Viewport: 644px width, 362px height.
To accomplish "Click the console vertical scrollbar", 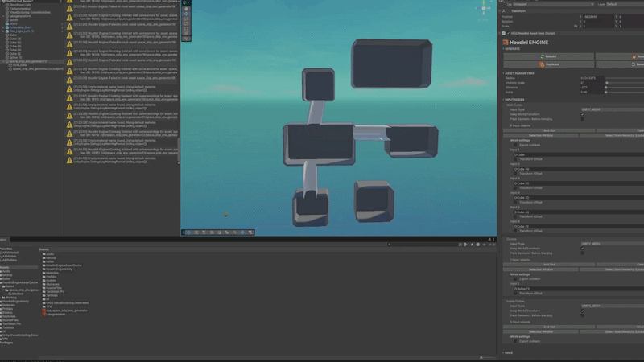I will 178,150.
